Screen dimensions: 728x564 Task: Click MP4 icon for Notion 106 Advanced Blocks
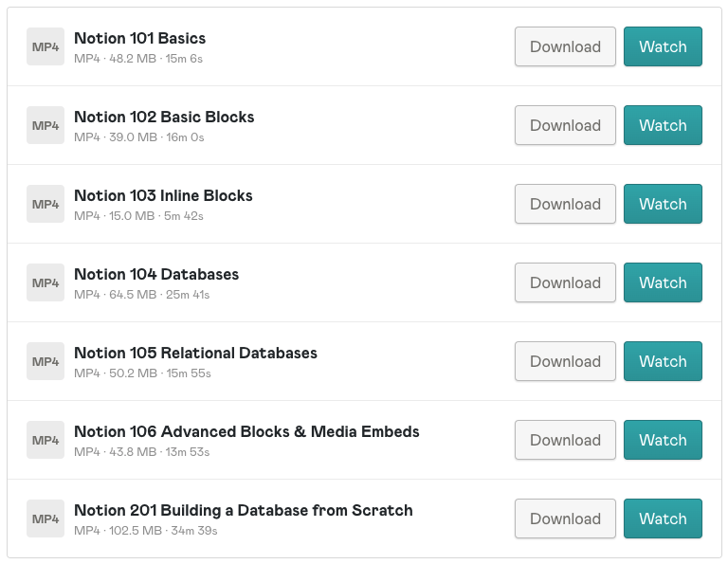coord(45,440)
